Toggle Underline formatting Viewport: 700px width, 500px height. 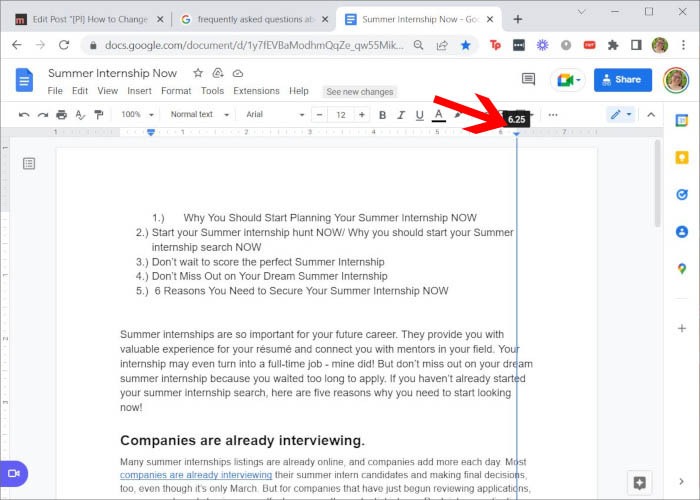tap(420, 115)
